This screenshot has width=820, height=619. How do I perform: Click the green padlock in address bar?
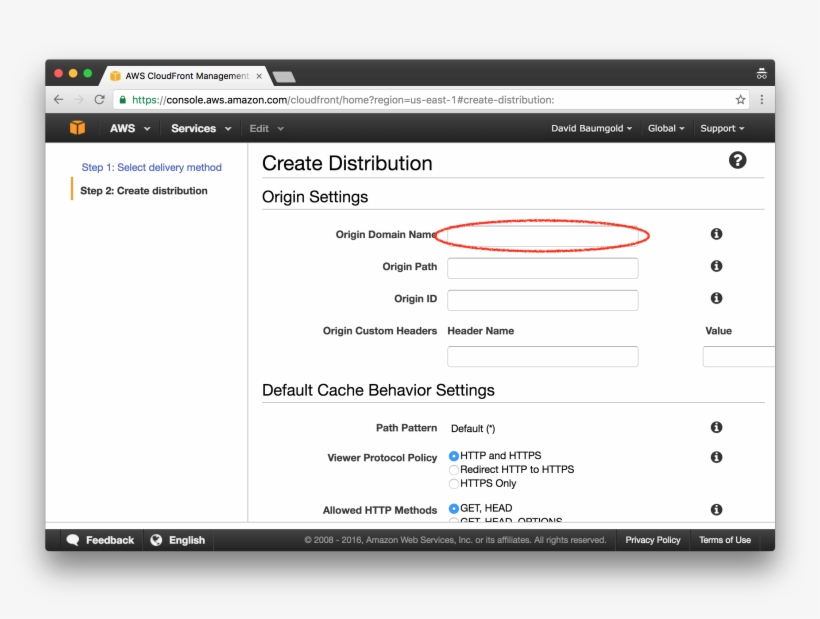(x=122, y=99)
